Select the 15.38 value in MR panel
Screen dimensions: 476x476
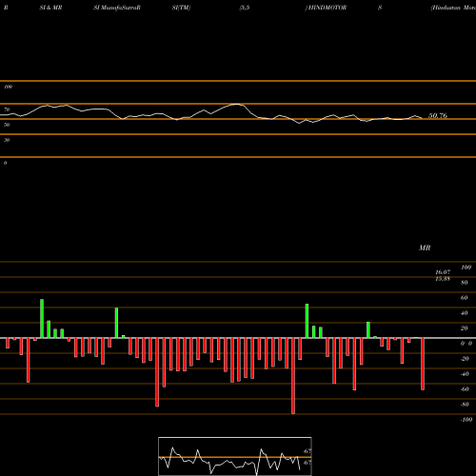point(443,279)
